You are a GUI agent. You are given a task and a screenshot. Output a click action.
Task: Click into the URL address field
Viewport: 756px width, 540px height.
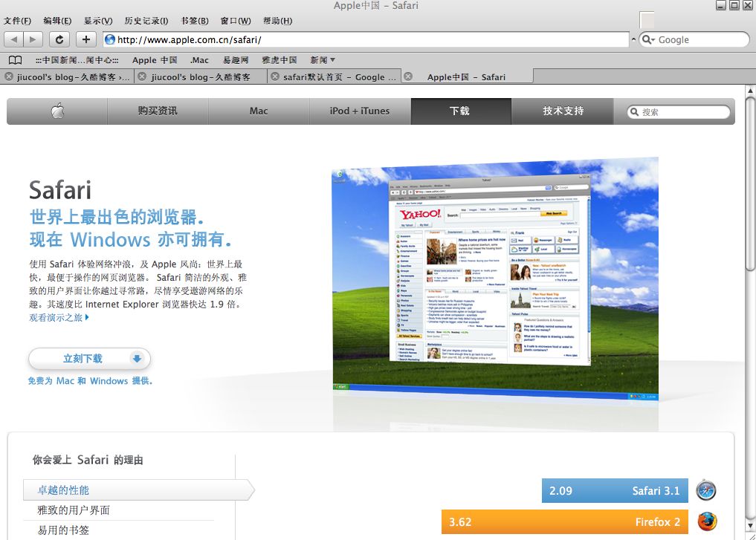click(x=366, y=39)
